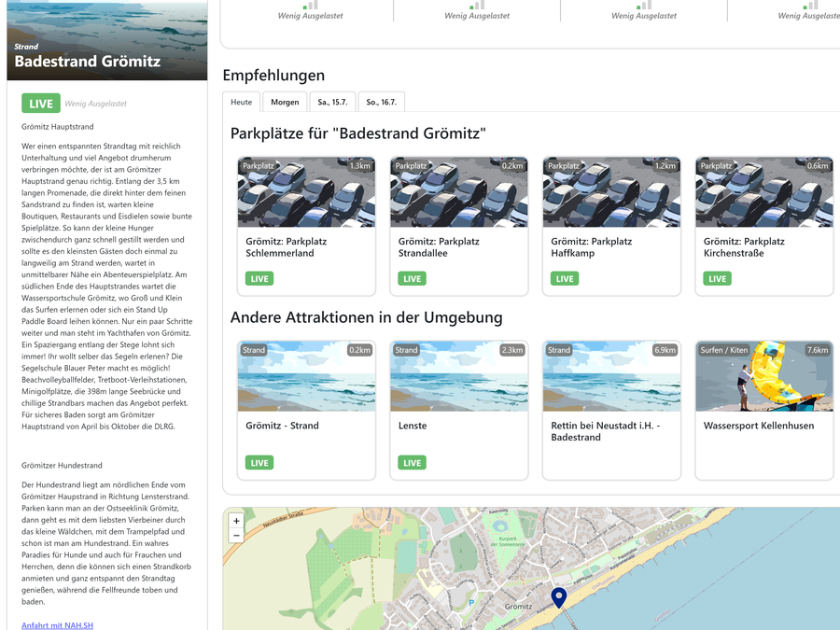Click the Andere Attraktionen in der Umgebung heading
This screenshot has width=840, height=630.
click(367, 317)
